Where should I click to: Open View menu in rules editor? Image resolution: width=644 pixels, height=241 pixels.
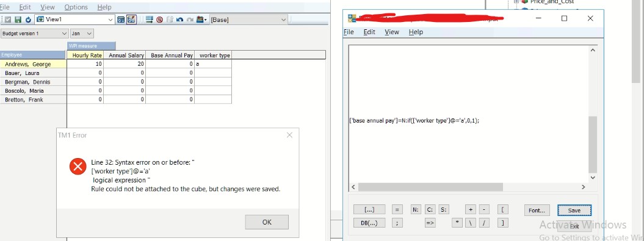click(392, 32)
